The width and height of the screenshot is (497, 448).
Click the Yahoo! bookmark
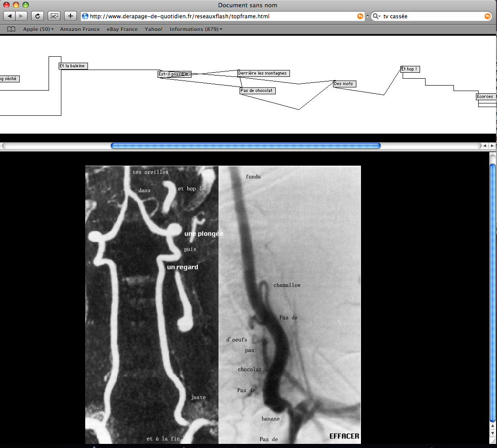(153, 29)
